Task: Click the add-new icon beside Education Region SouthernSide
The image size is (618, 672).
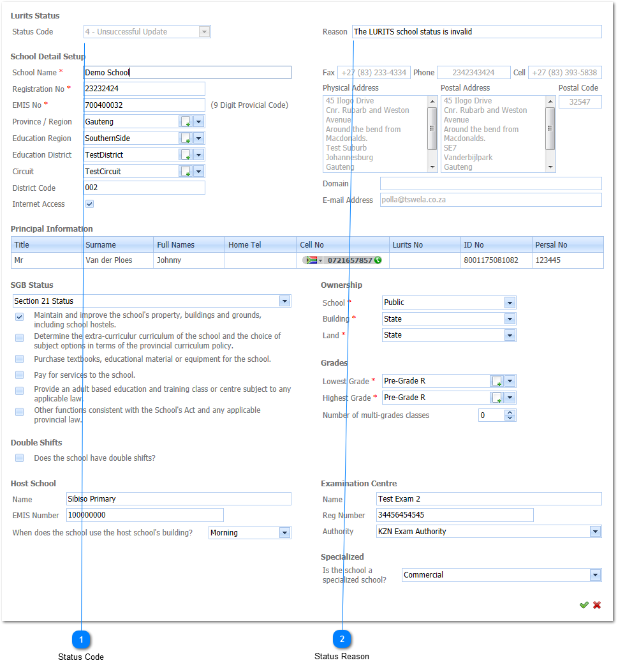Action: tap(186, 138)
